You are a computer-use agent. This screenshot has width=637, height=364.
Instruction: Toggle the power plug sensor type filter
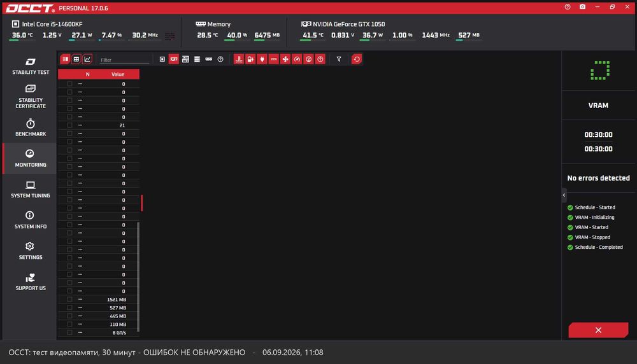pyautogui.click(x=262, y=59)
